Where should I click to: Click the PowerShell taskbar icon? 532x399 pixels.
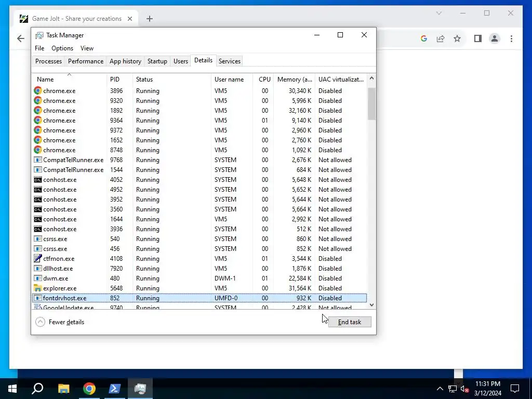click(115, 389)
